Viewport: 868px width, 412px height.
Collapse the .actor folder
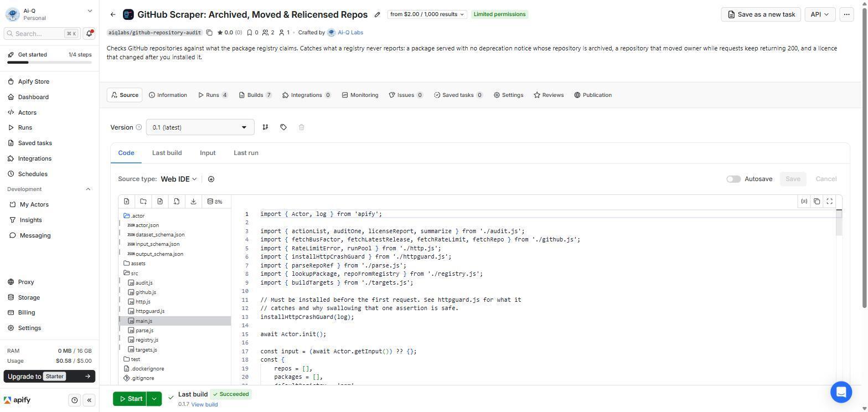tap(135, 216)
